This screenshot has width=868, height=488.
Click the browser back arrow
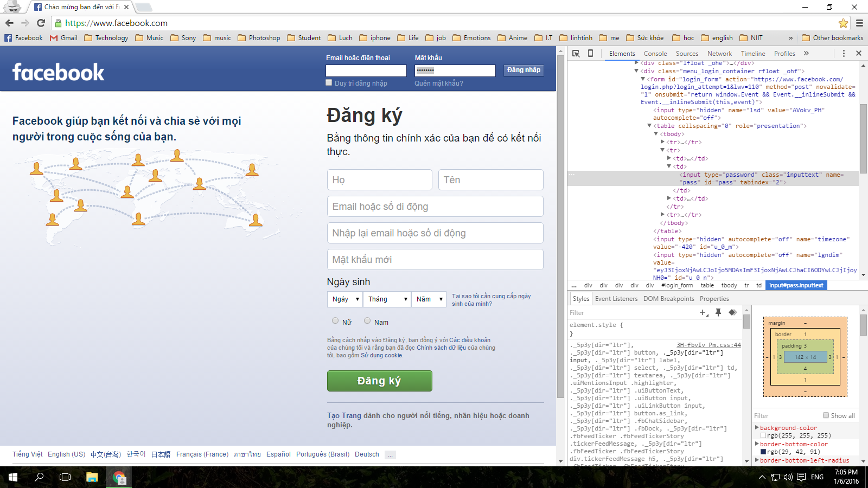pyautogui.click(x=9, y=23)
